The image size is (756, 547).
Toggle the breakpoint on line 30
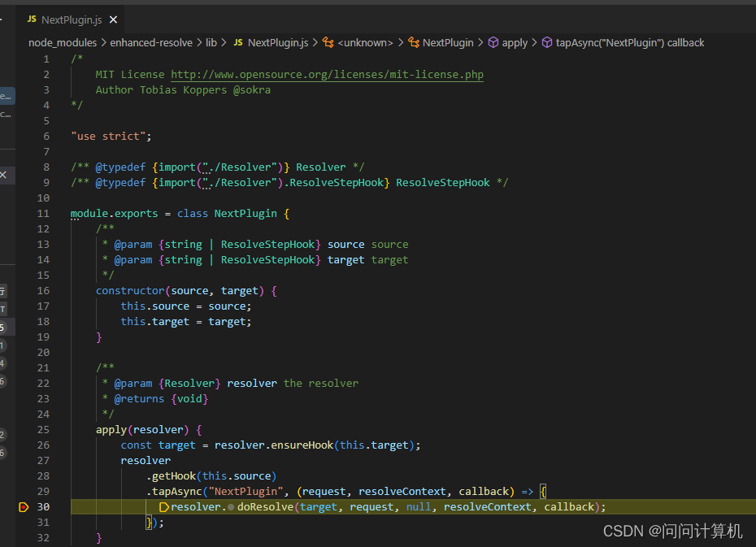click(24, 507)
